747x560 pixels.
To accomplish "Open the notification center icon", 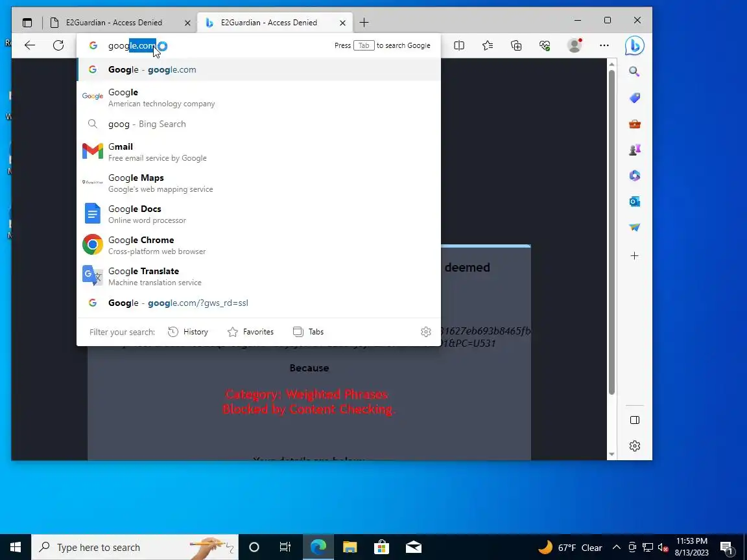I will 726,547.
